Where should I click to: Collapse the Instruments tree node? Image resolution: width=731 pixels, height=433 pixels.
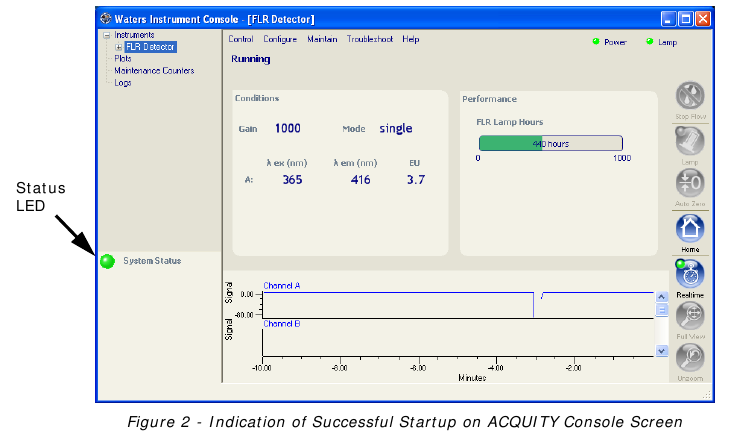tap(107, 35)
